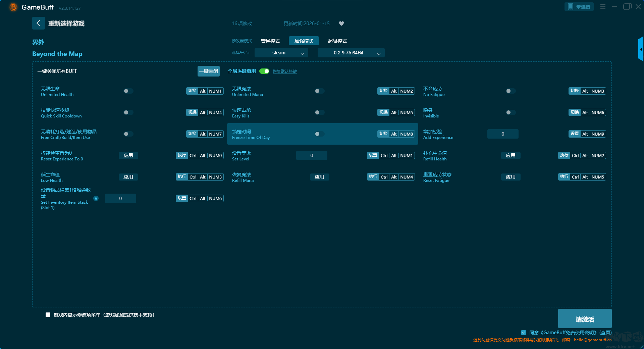
Task: Click the 切换 hotkey button for Unlimited Health
Action: point(192,91)
